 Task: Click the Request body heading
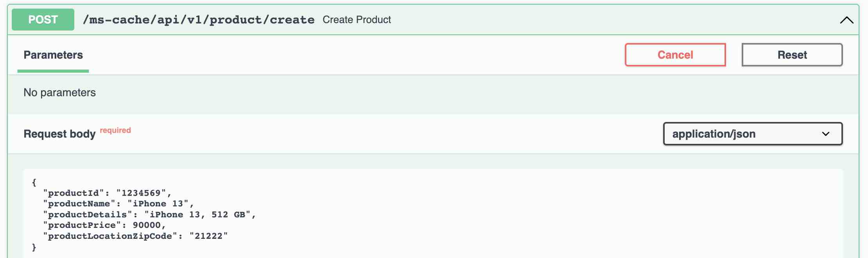59,134
